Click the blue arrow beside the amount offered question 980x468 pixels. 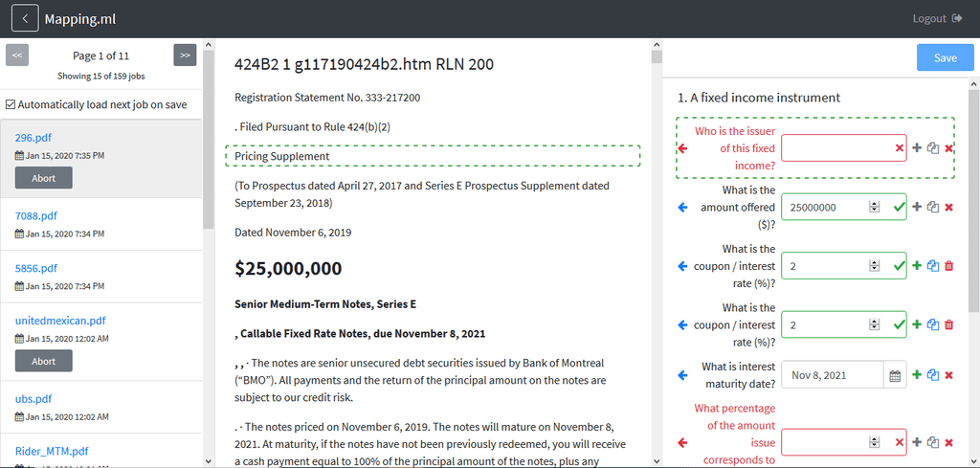[x=682, y=207]
